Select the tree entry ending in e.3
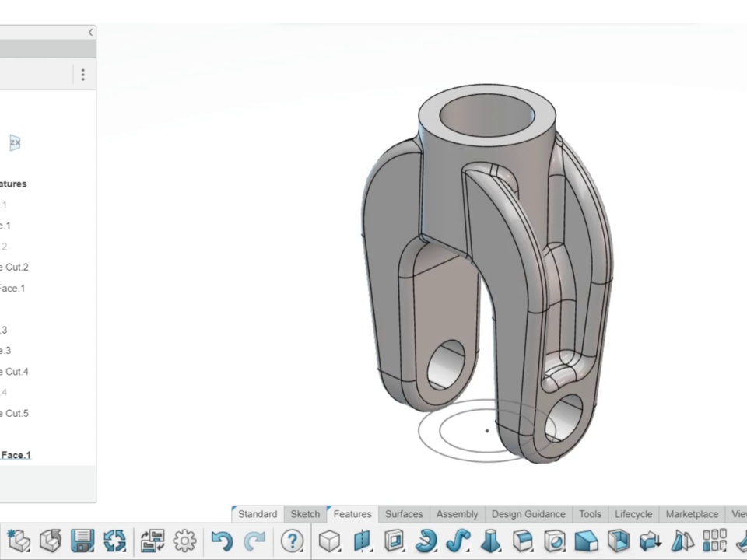The image size is (747, 560). click(5, 351)
